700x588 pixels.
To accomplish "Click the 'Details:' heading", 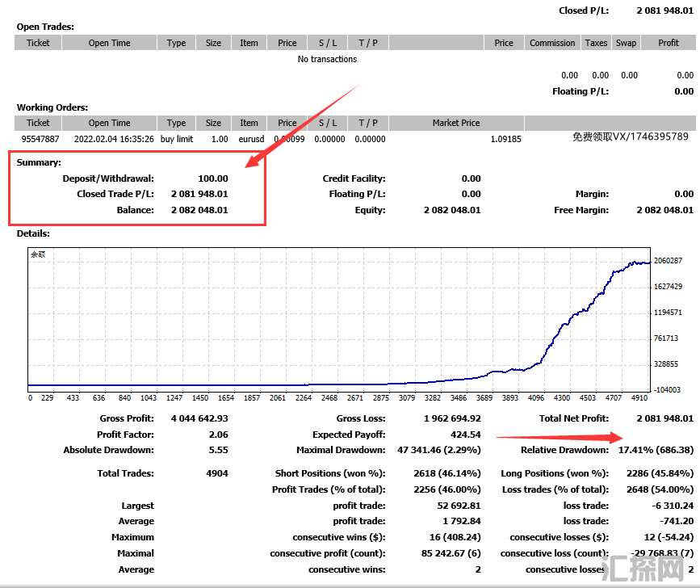I will point(33,233).
